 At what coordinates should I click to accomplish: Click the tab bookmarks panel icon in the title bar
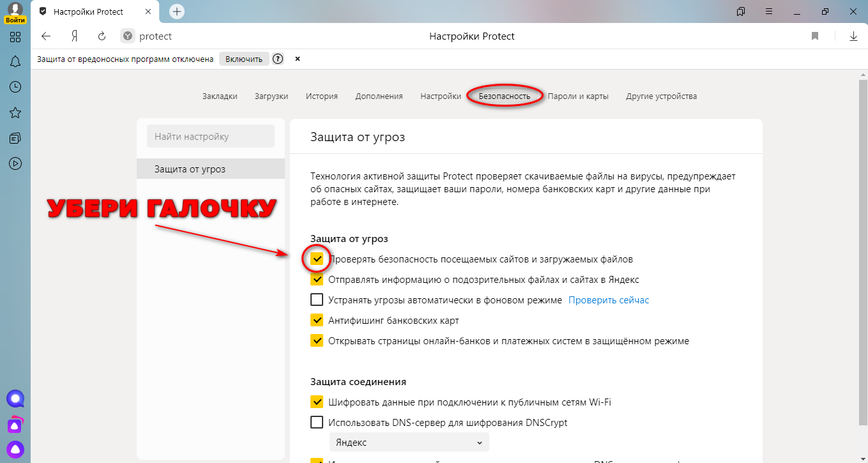tap(741, 11)
